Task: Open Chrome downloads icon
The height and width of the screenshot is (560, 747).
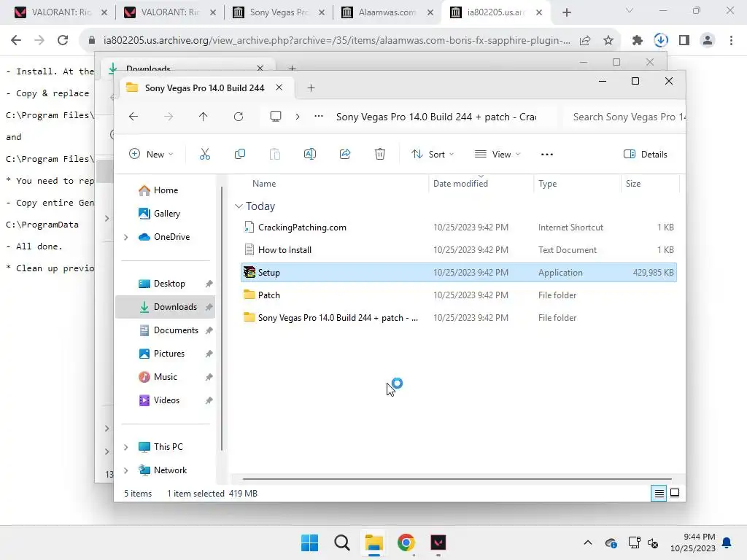Action: click(661, 41)
